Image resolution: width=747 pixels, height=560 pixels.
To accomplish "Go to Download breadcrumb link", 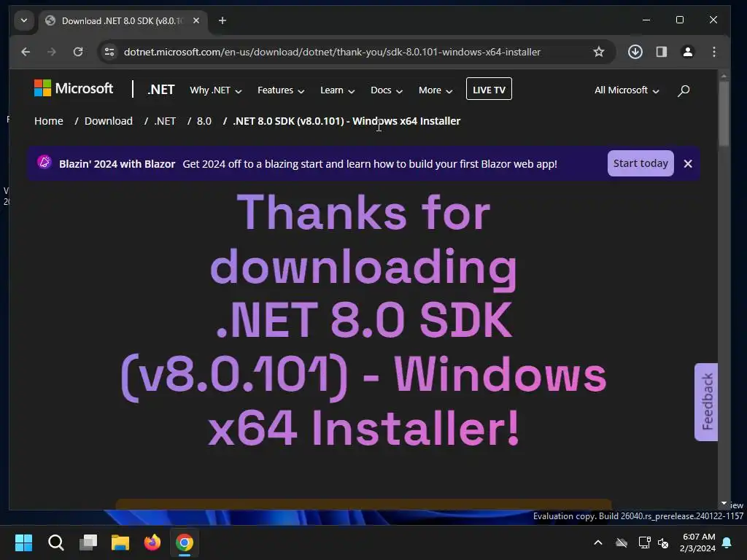I will click(109, 121).
